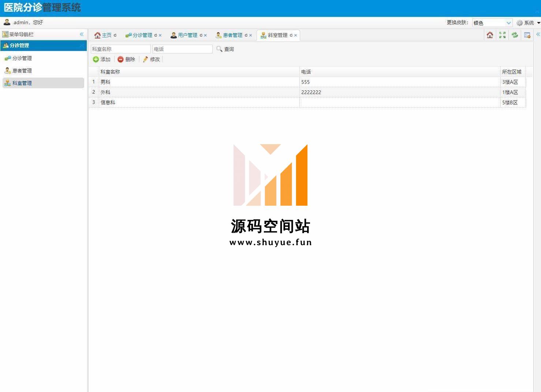Select the 科室管理 tab
Screen dimensions: 541x392
click(x=278, y=35)
